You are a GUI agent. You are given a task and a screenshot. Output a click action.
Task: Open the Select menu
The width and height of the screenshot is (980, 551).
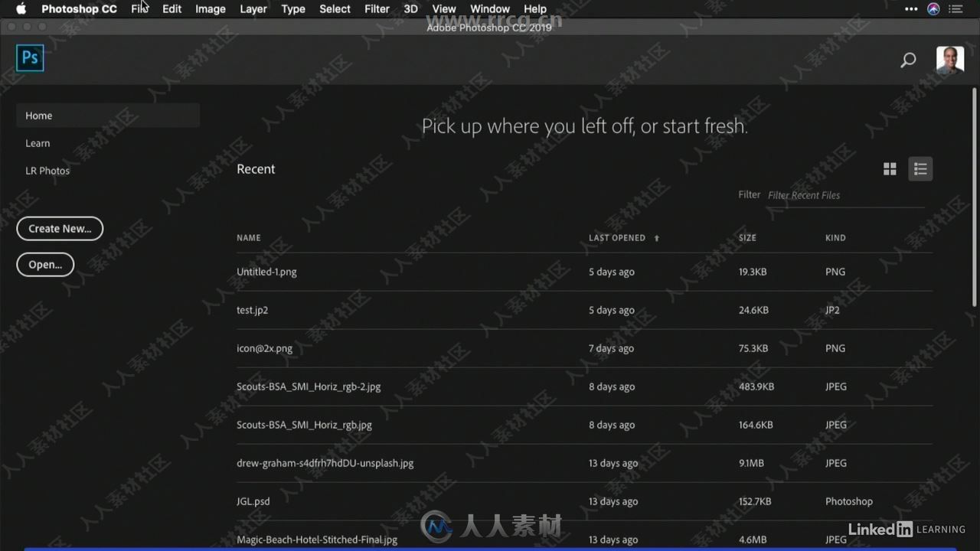[x=335, y=9]
